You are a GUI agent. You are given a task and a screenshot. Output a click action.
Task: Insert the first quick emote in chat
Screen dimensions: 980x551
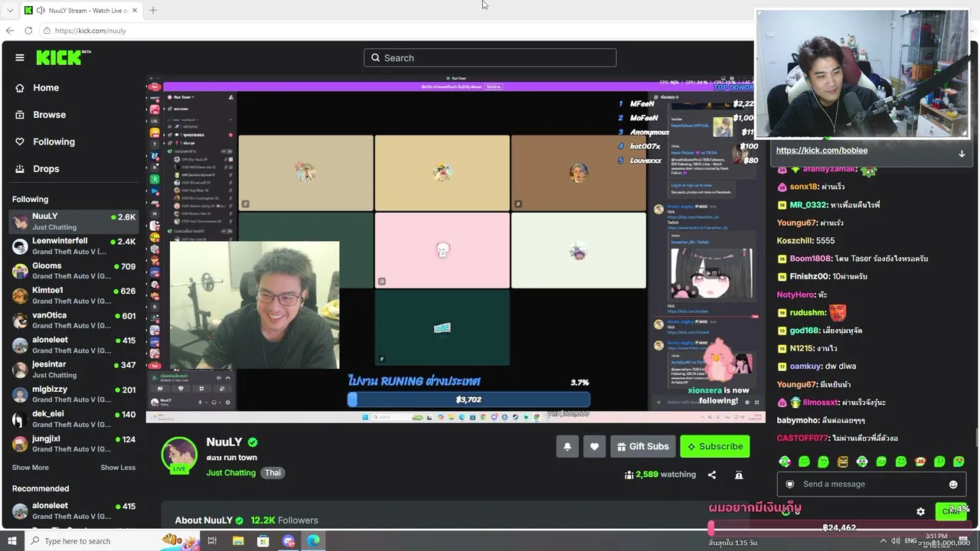[785, 461]
